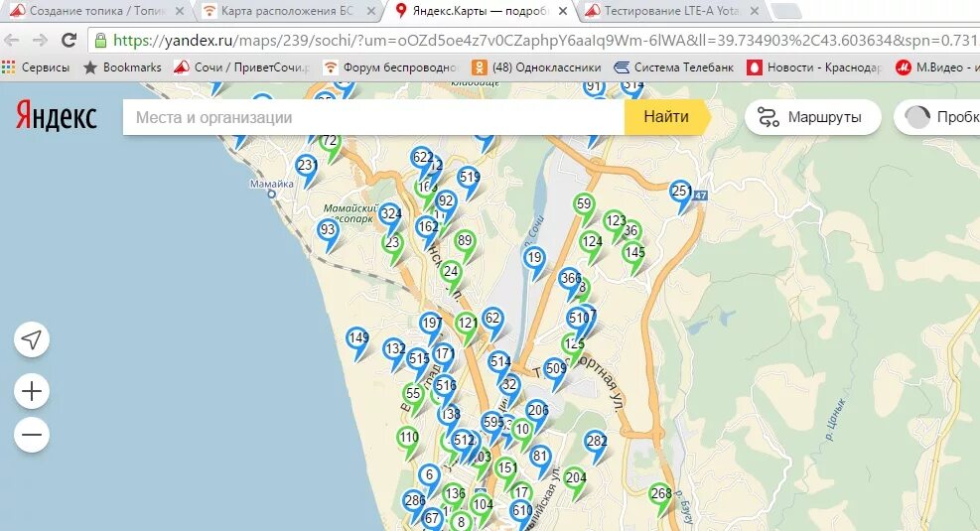The height and width of the screenshot is (531, 980).
Task: Select blue map marker 81
Action: click(540, 458)
